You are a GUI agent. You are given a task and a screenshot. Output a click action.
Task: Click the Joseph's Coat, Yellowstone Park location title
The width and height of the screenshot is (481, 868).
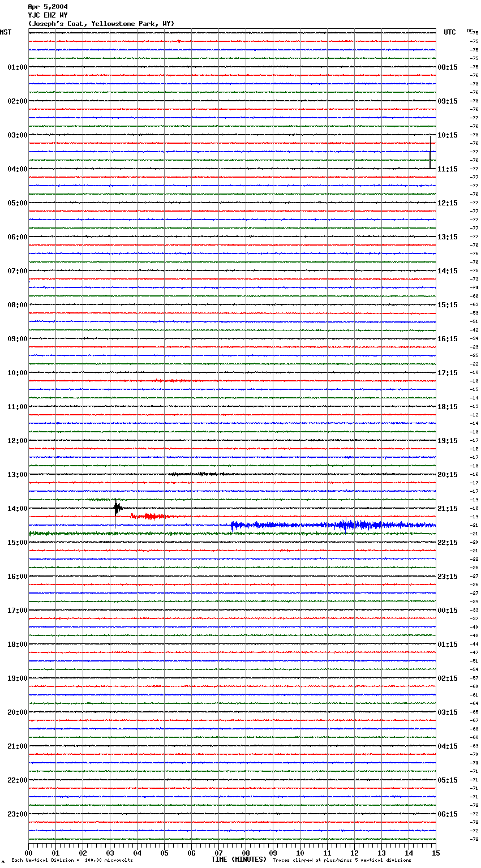pyautogui.click(x=101, y=24)
